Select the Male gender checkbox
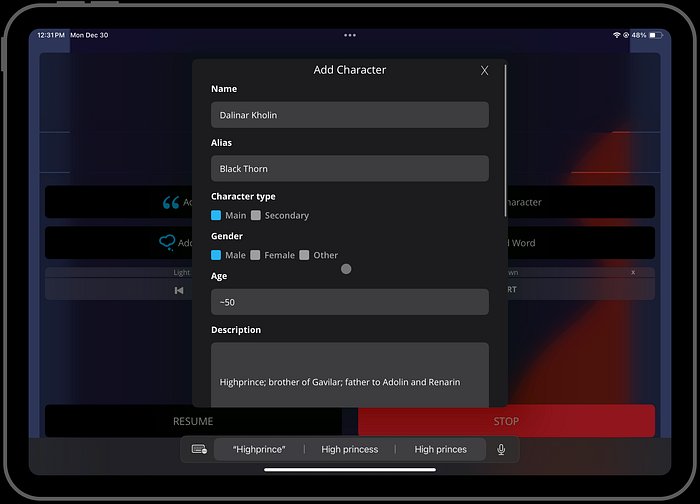Viewport: 700px width, 504px height. (216, 255)
